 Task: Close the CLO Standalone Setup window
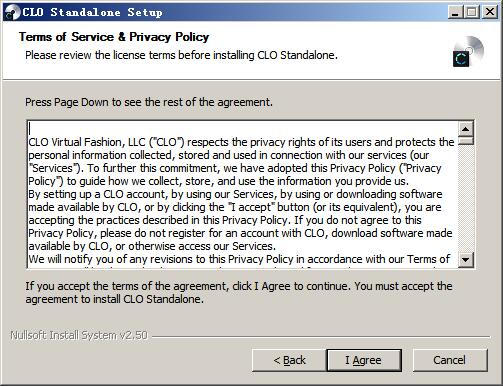click(490, 13)
